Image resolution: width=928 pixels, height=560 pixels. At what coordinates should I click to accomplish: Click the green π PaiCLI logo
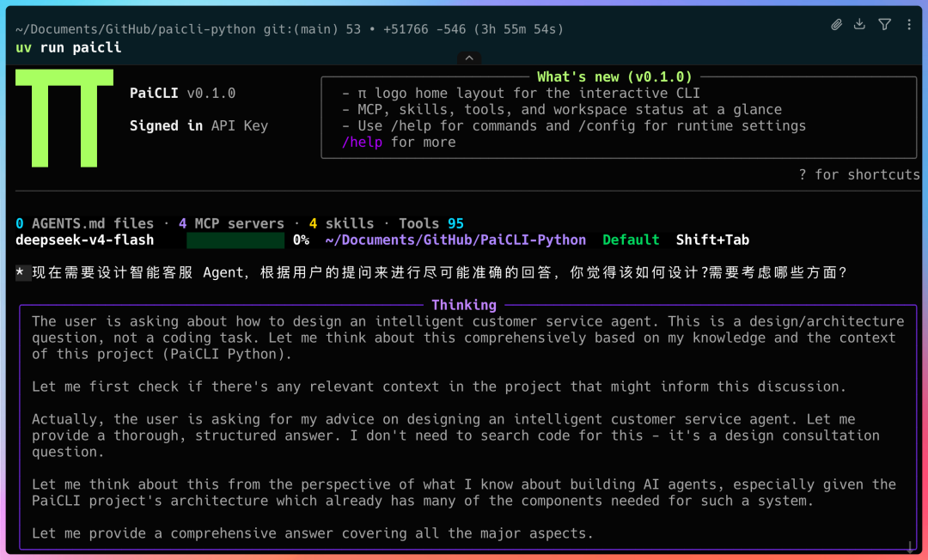(x=64, y=119)
